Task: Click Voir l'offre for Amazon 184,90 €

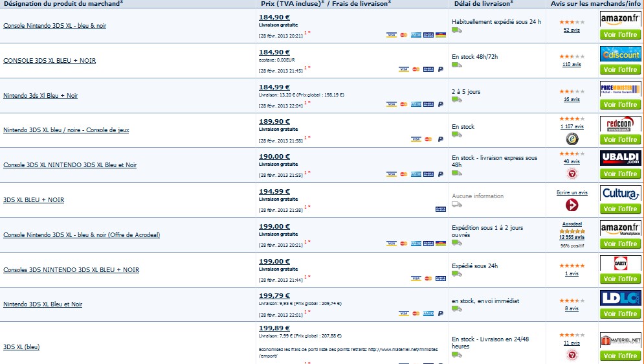Action: [x=620, y=34]
